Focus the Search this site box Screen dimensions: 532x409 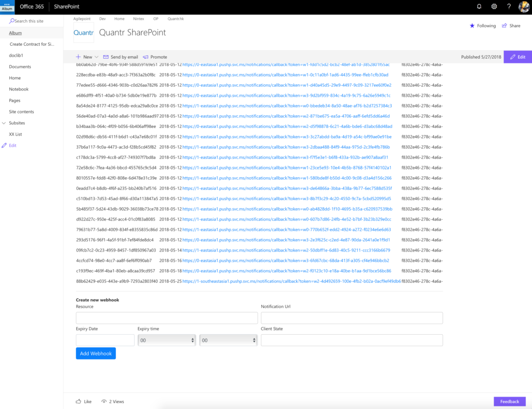click(32, 21)
